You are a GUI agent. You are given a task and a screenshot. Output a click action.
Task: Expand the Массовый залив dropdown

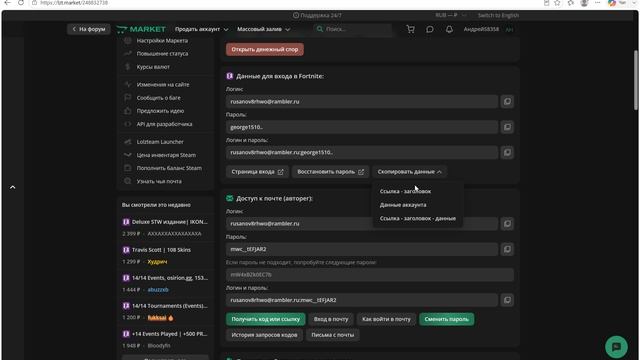263,29
